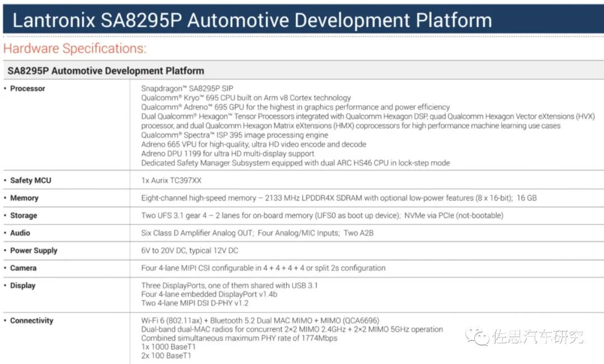Select the 'Safety MCU' row label
Image resolution: width=604 pixels, height=364 pixels.
pos(30,180)
